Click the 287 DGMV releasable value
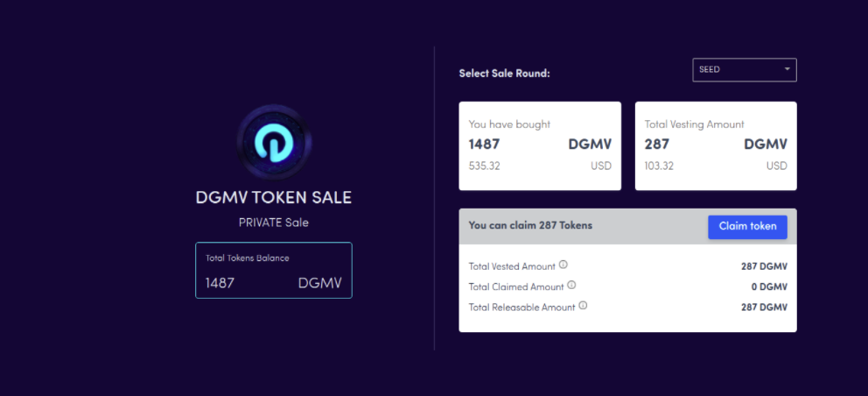This screenshot has width=868, height=396. point(764,308)
